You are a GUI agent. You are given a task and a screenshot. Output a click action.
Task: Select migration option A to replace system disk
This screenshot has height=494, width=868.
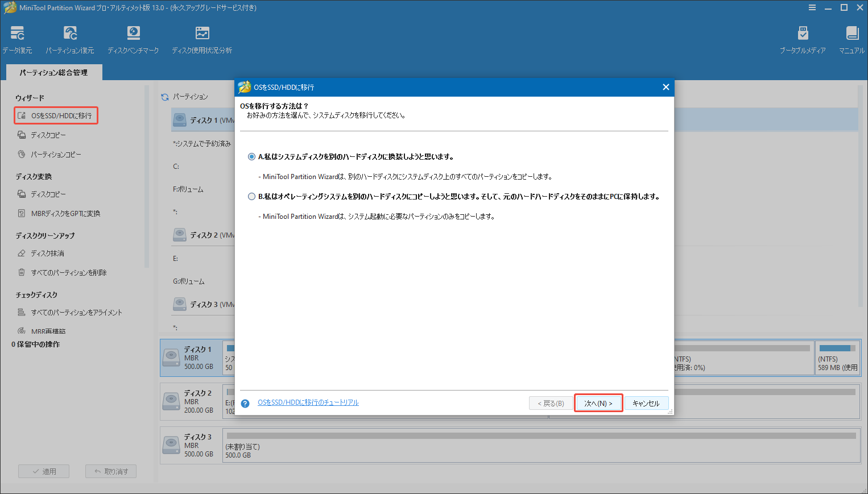tap(251, 156)
